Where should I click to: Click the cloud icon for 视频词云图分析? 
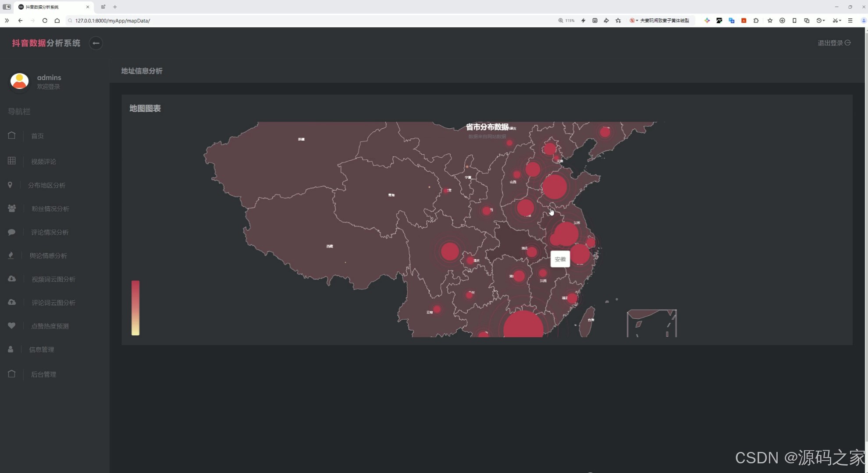[12, 279]
